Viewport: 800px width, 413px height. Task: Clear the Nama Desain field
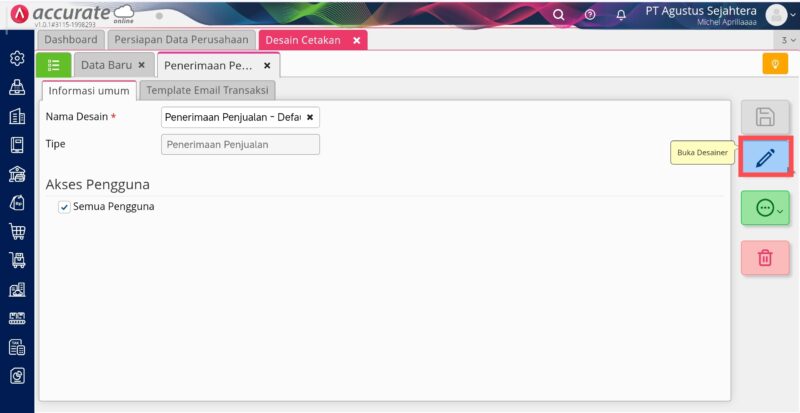(x=310, y=117)
